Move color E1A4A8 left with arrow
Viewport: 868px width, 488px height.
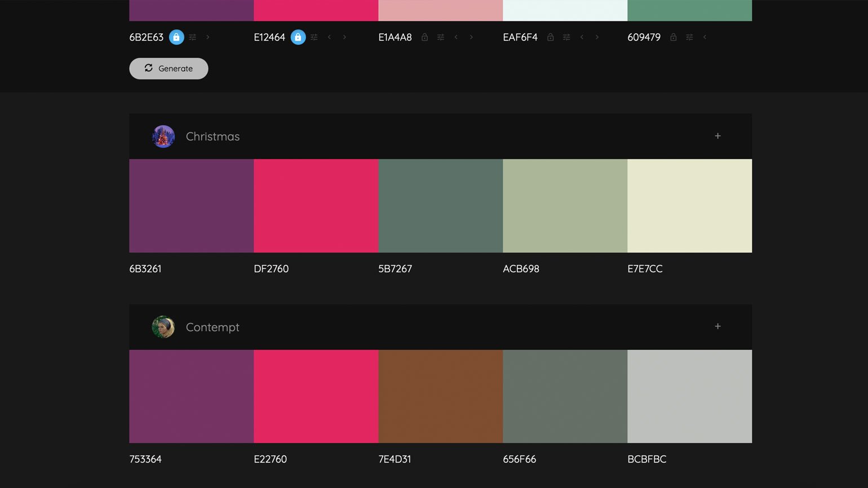pyautogui.click(x=456, y=37)
